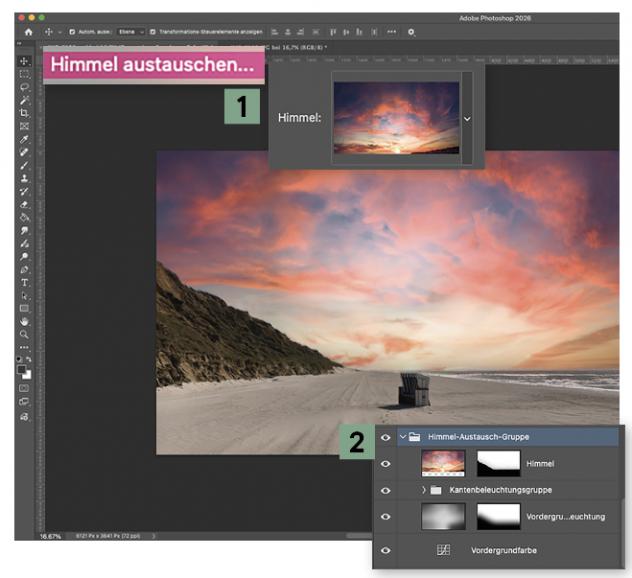Click the foreground color swatch

tap(23, 369)
